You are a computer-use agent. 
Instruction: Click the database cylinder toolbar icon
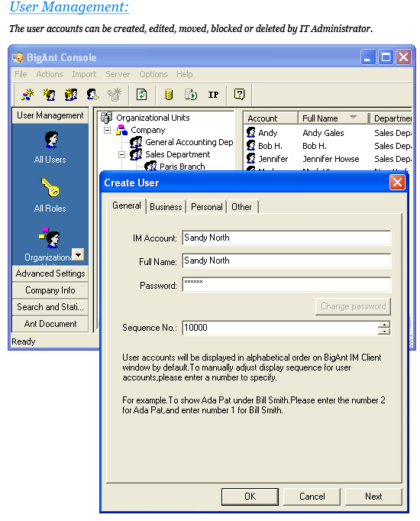point(169,95)
